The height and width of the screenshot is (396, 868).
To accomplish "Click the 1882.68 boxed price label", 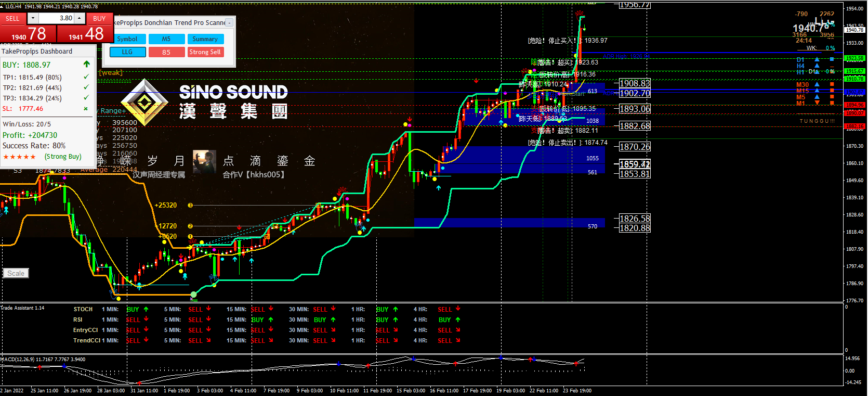I will pyautogui.click(x=635, y=126).
